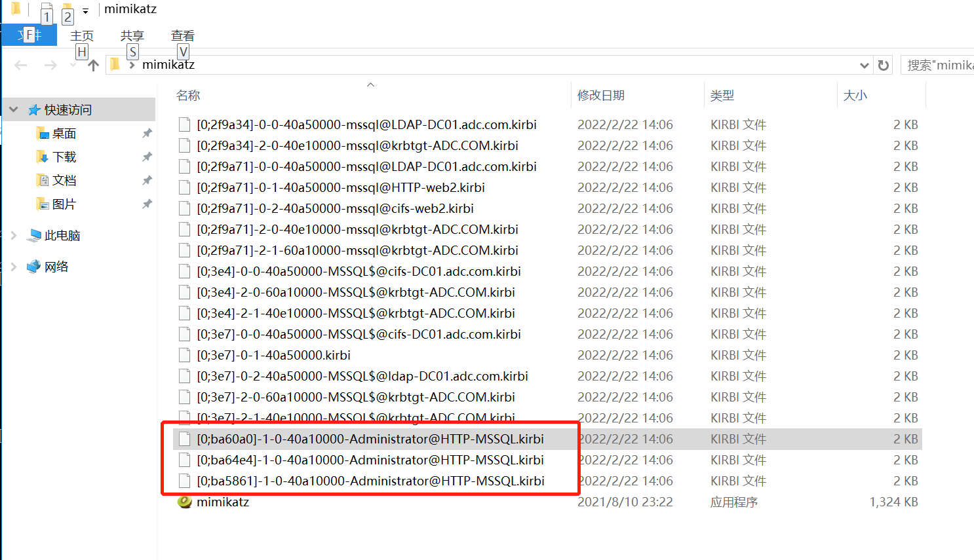The width and height of the screenshot is (974, 560).
Task: Click the 1,324 KB size cell
Action: point(893,502)
